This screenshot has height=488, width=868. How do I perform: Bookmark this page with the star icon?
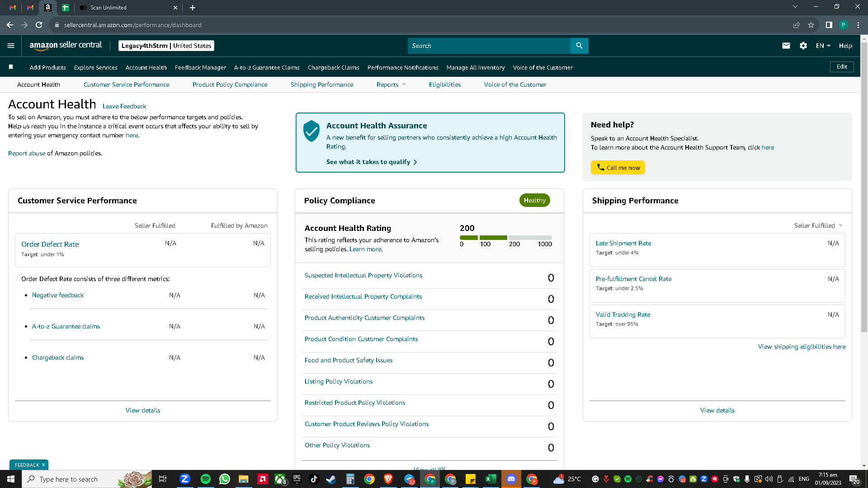pyautogui.click(x=811, y=25)
